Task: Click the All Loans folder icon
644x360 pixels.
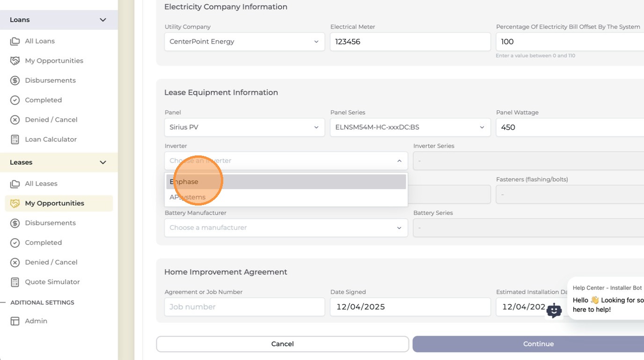Action: tap(15, 41)
